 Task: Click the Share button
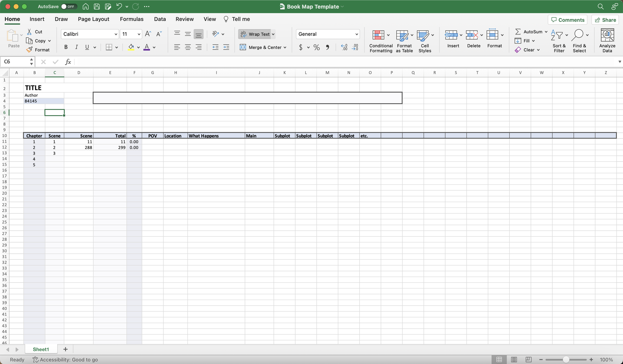coord(605,20)
